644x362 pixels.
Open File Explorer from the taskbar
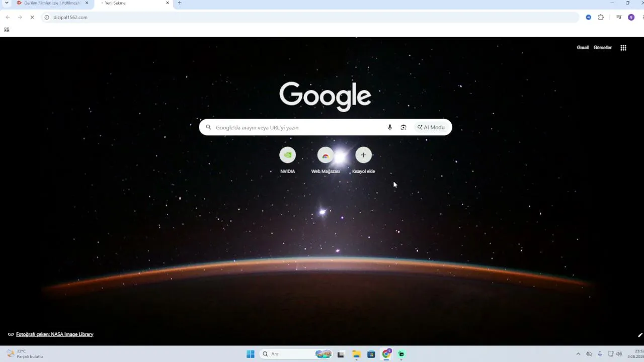[356, 354]
